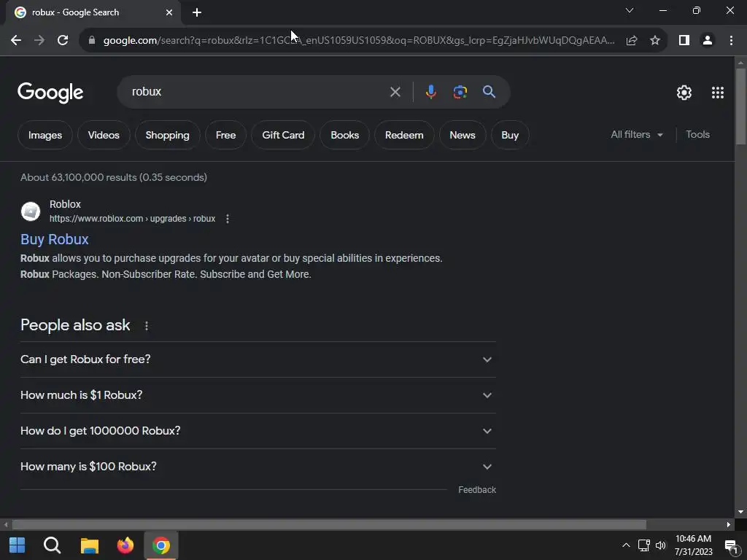
Task: Switch to Books results
Action: tap(344, 135)
